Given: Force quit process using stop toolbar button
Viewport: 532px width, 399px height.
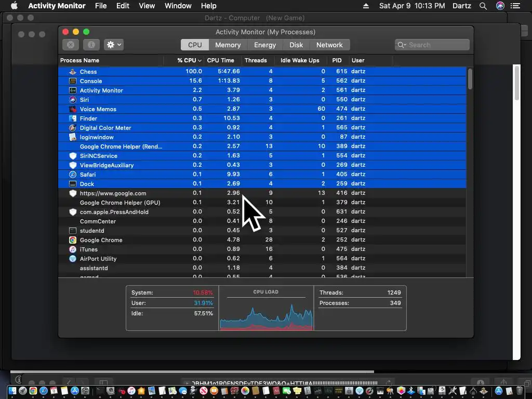Looking at the screenshot, I should click(x=71, y=45).
